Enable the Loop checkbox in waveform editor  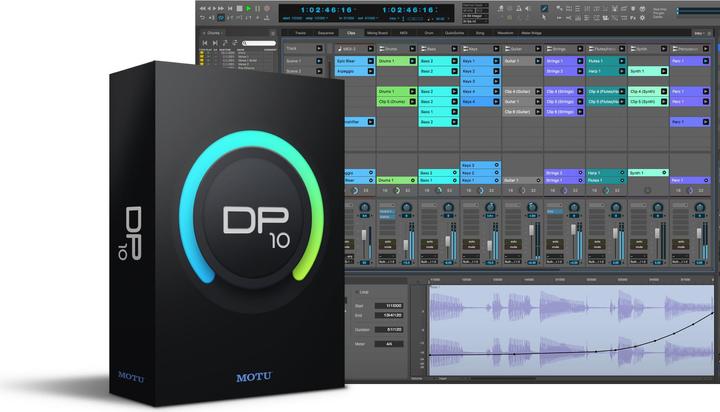357,292
